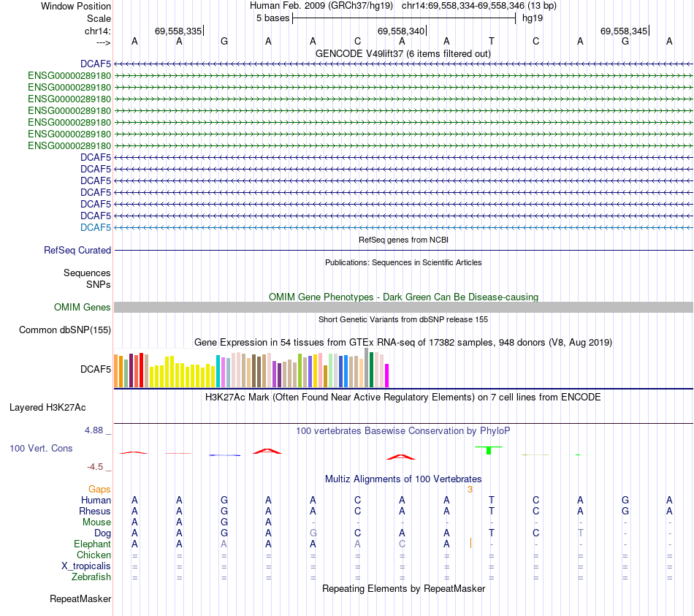Click the SNPs track label
Viewport: 694px width, 616px height.
click(99, 284)
